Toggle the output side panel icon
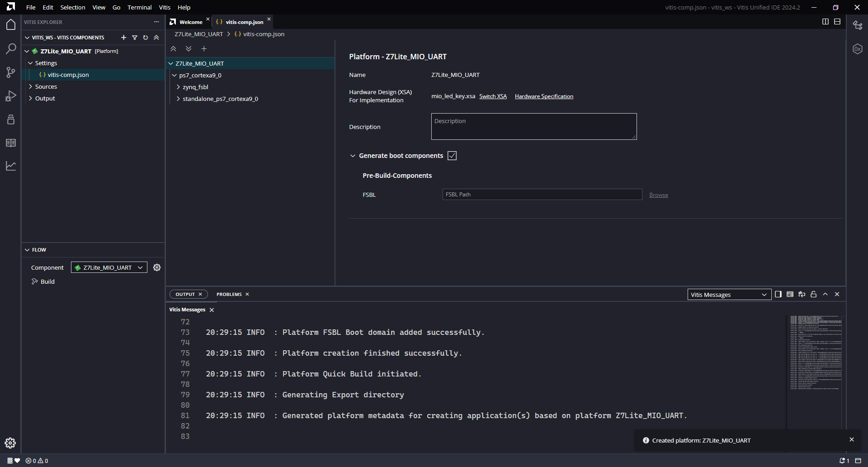This screenshot has width=868, height=467. [x=778, y=294]
